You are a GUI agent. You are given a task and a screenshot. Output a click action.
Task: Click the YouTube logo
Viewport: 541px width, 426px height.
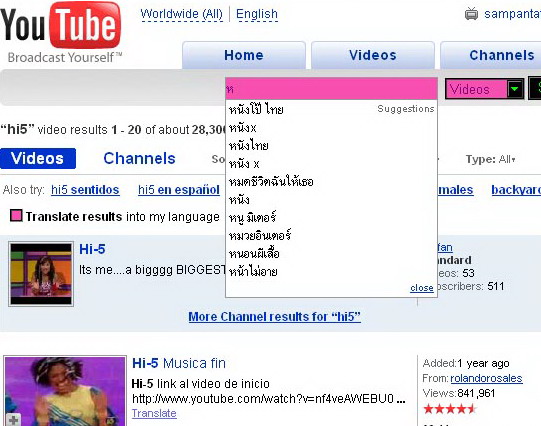pyautogui.click(x=61, y=32)
